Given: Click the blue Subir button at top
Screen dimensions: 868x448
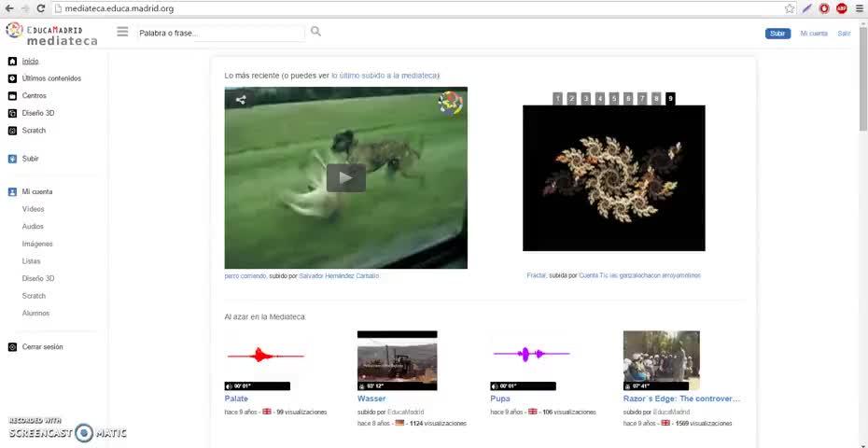Looking at the screenshot, I should pos(777,34).
